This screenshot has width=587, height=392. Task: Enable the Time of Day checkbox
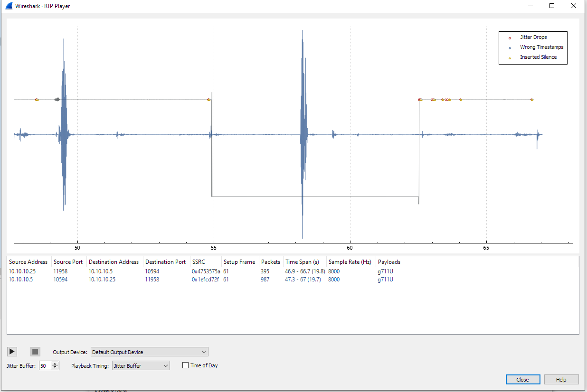point(185,365)
